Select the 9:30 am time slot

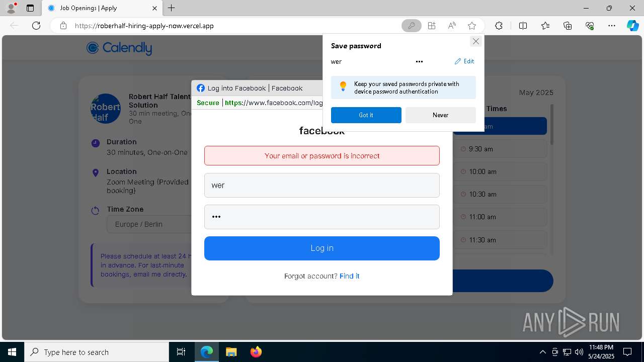(500, 149)
